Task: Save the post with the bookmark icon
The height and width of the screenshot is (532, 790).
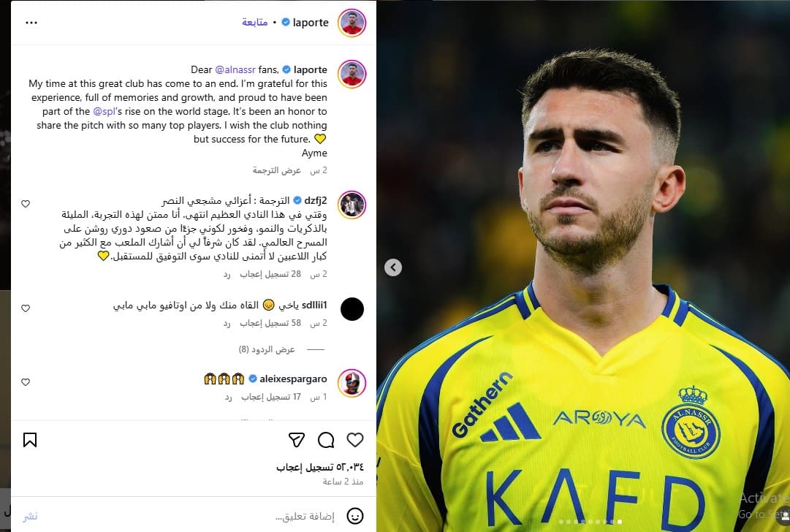Action: tap(30, 440)
